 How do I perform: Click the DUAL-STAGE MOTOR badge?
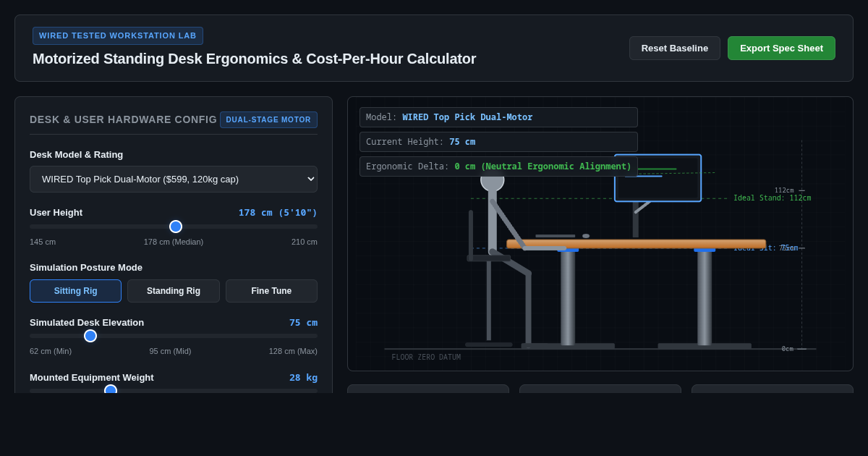[268, 119]
